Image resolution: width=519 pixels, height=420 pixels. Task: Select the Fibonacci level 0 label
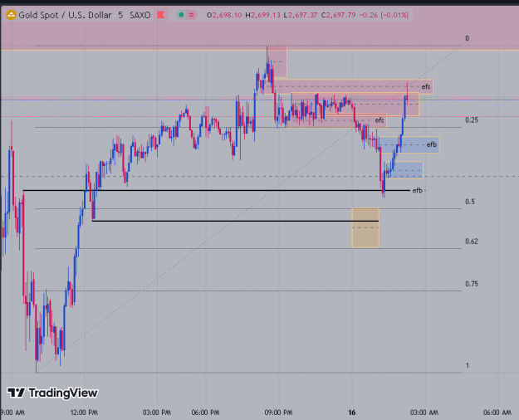click(467, 38)
